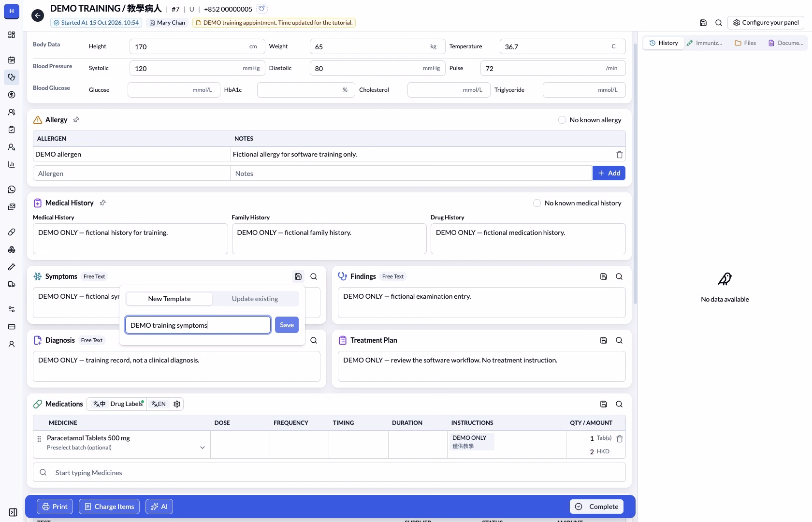Viewport: 812px width, 522px height.
Task: Open Medications drug label settings gear
Action: [x=177, y=404]
